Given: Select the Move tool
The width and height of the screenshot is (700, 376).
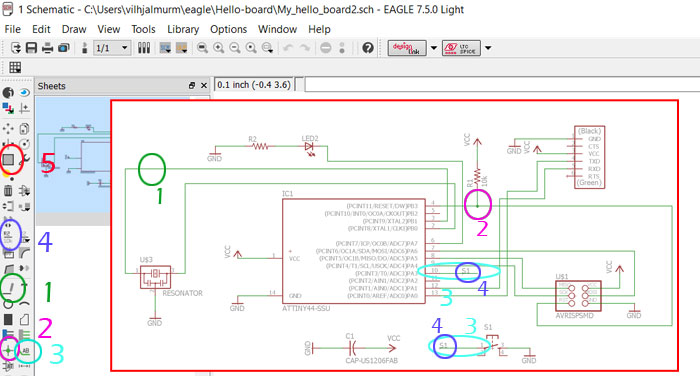Looking at the screenshot, I should coord(8,129).
